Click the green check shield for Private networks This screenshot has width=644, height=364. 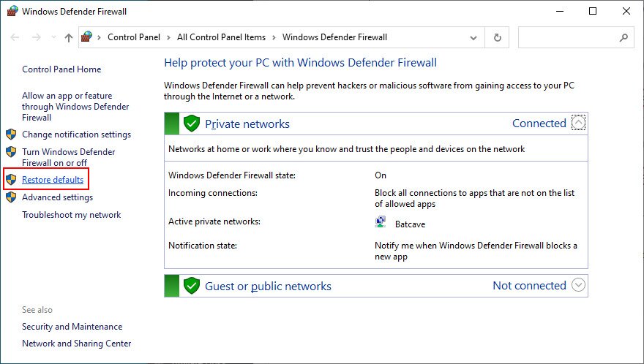click(x=192, y=124)
